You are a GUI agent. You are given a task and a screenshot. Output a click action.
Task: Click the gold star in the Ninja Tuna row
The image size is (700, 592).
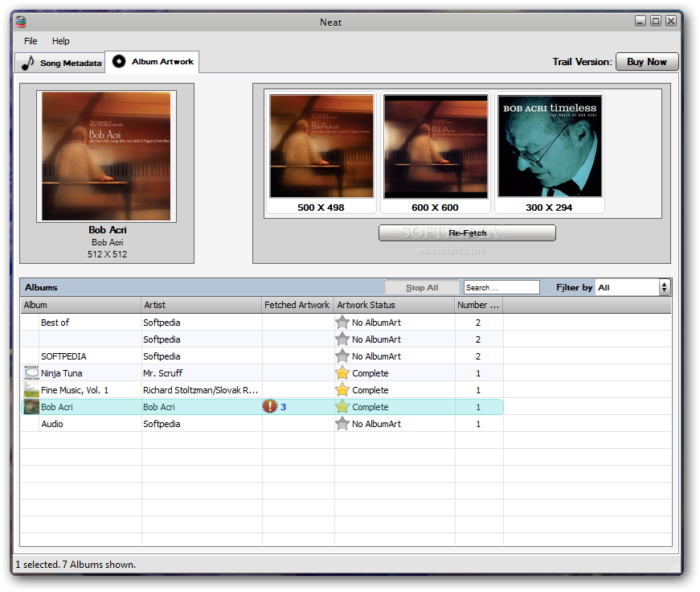tap(342, 373)
